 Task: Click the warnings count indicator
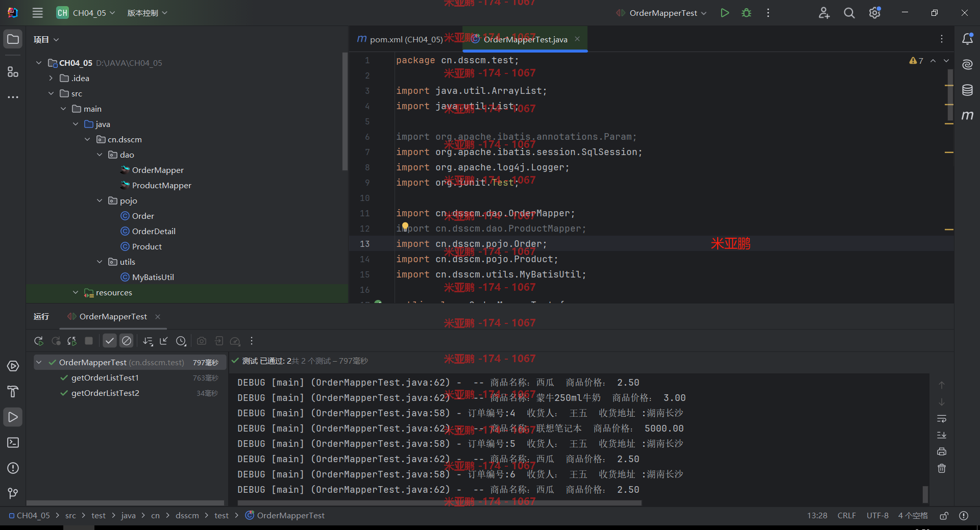[x=916, y=61]
